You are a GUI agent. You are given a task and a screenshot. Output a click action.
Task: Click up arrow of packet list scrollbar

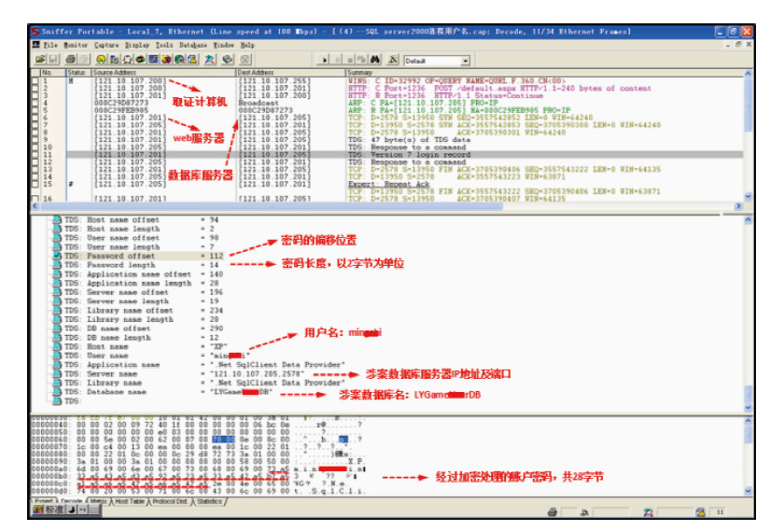[748, 74]
